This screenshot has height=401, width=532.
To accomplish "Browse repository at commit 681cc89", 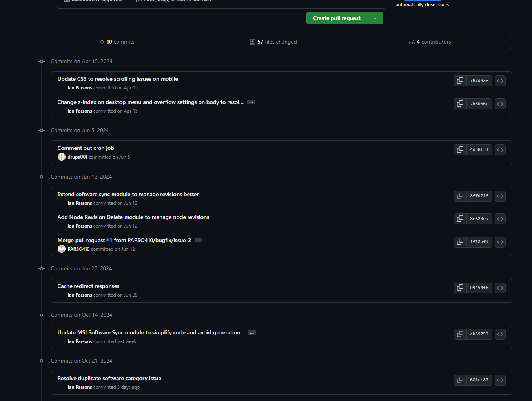I will [500, 380].
